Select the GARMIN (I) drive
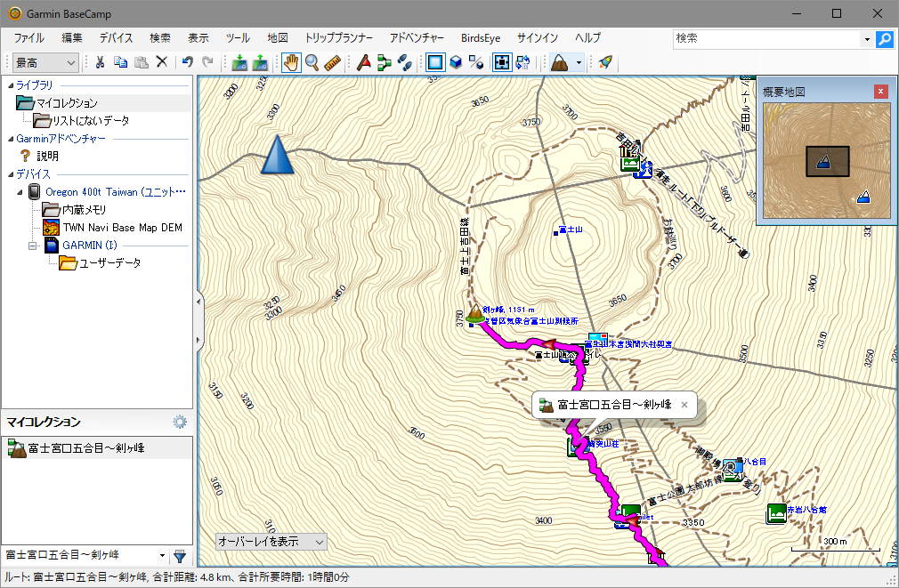This screenshot has height=588, width=899. tap(89, 246)
